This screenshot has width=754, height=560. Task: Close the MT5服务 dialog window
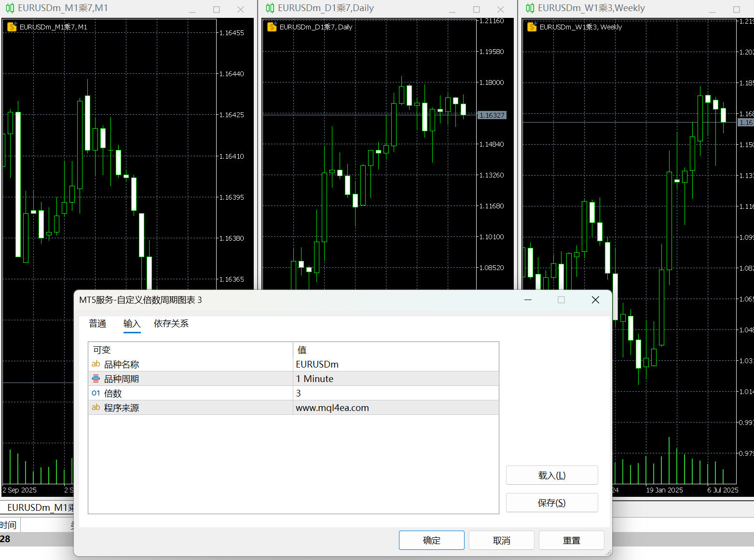tap(595, 300)
